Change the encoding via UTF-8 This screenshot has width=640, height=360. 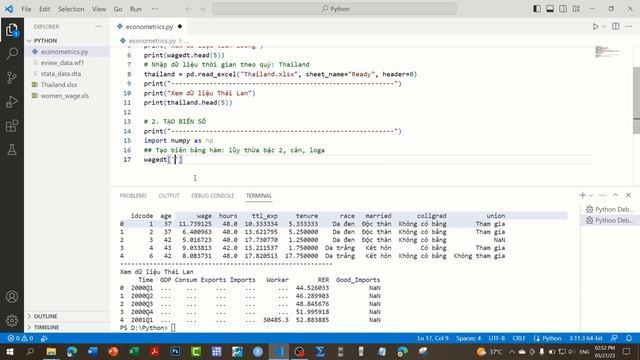tap(497, 338)
